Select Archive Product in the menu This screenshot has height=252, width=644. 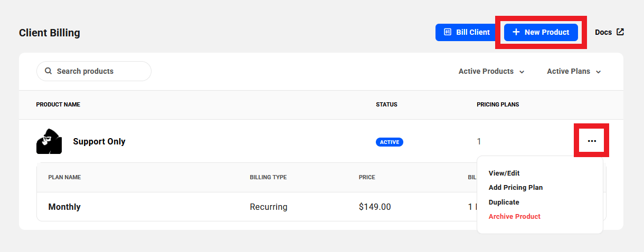tap(515, 216)
